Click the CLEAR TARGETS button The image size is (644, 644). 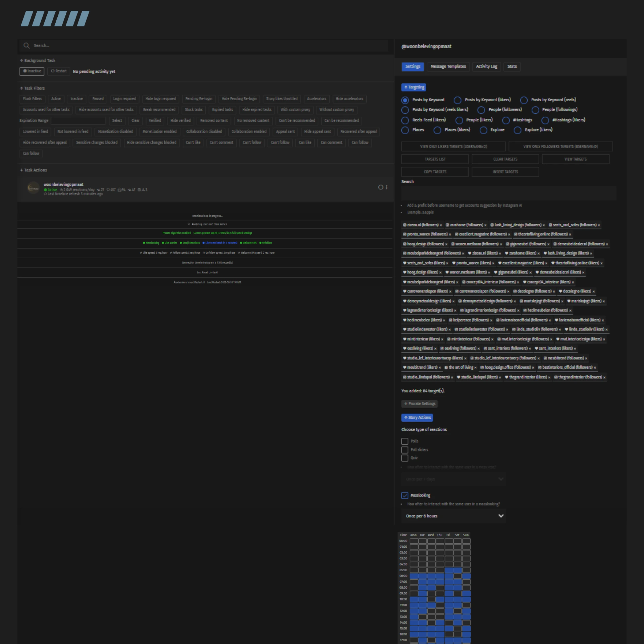tap(505, 159)
